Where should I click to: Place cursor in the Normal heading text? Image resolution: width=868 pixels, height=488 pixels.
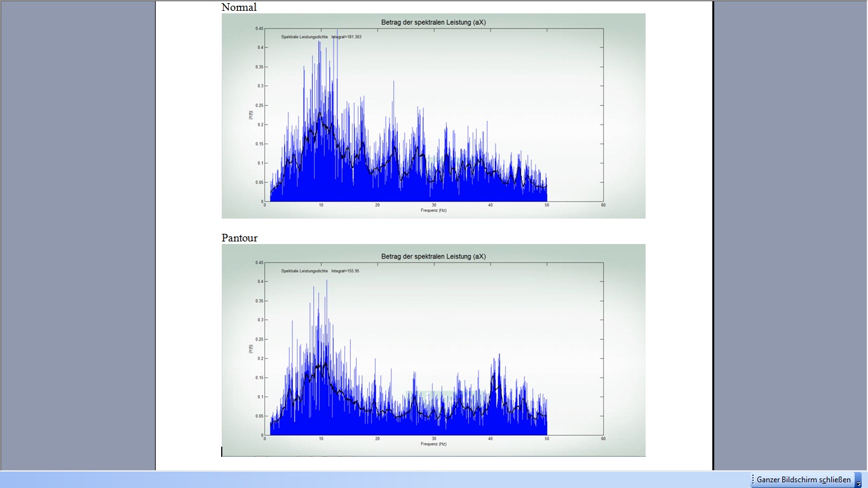pyautogui.click(x=239, y=8)
